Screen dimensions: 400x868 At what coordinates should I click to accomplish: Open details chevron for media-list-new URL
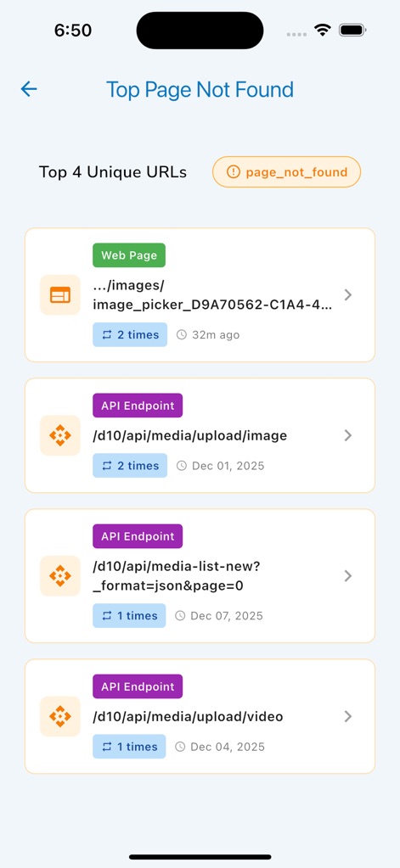click(x=348, y=576)
